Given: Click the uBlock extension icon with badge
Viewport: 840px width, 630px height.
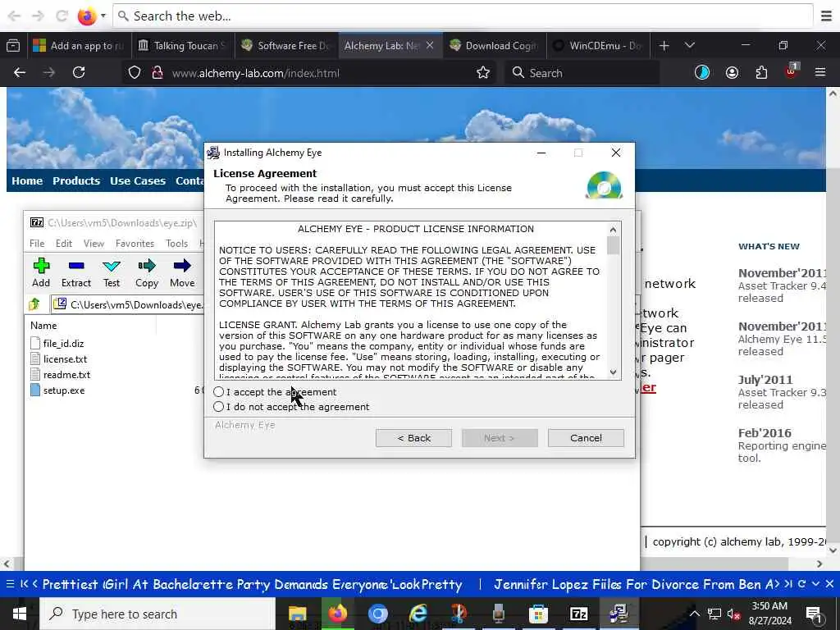Looking at the screenshot, I should coord(792,71).
